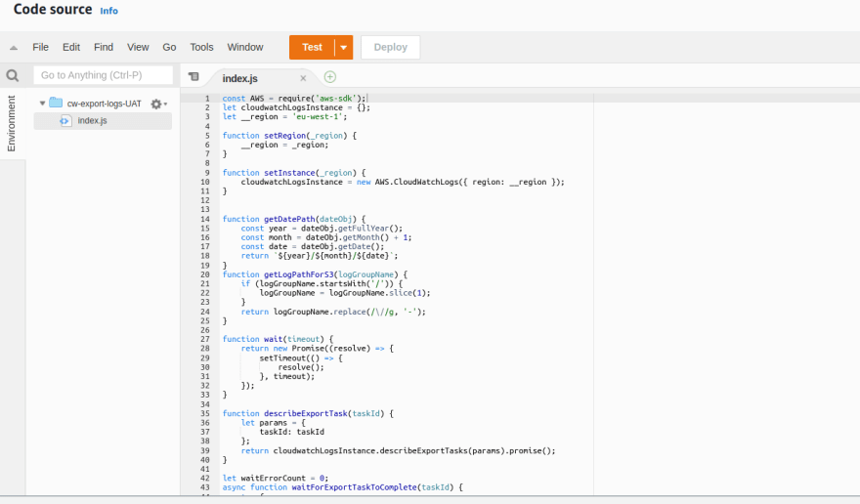Collapse the cw-export-logs-UAT folder arrow
The width and height of the screenshot is (860, 504).
click(42, 104)
